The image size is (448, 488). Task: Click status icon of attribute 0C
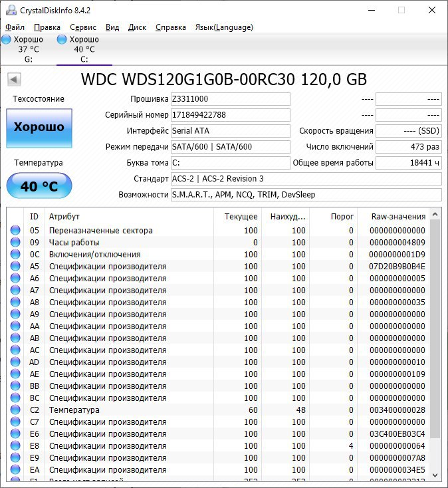pyautogui.click(x=15, y=254)
